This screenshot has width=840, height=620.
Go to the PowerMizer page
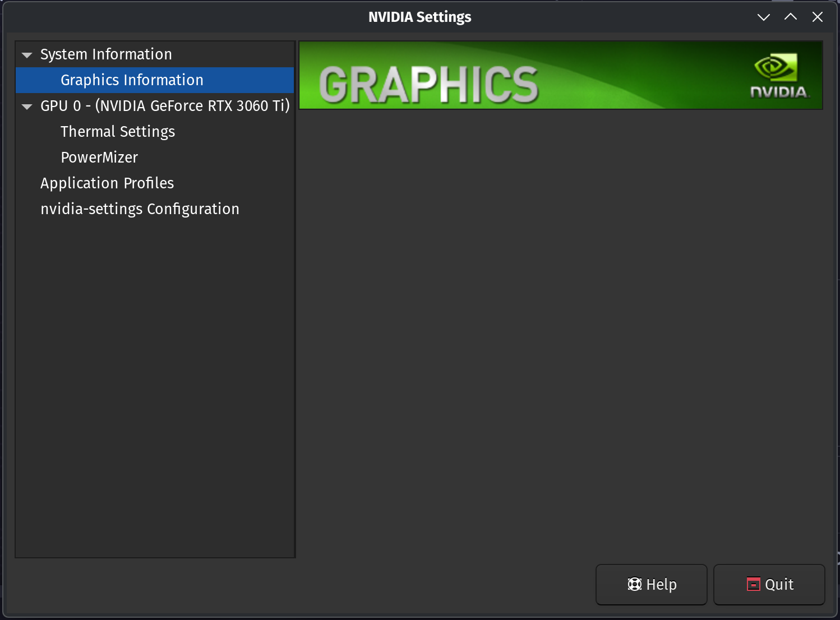click(x=99, y=158)
